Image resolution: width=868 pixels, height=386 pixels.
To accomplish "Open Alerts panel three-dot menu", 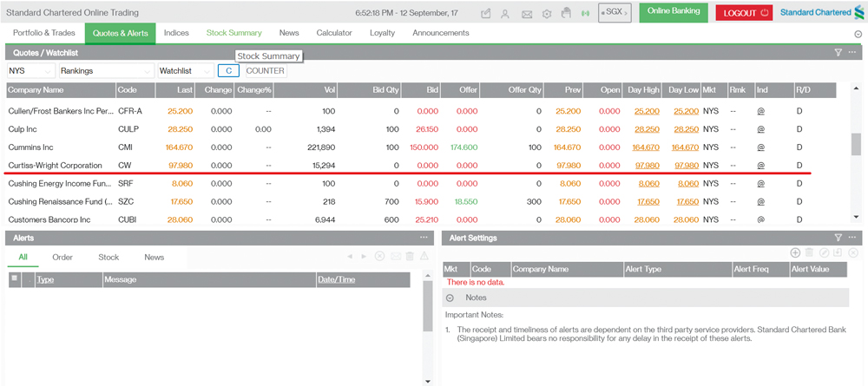I will click(424, 238).
